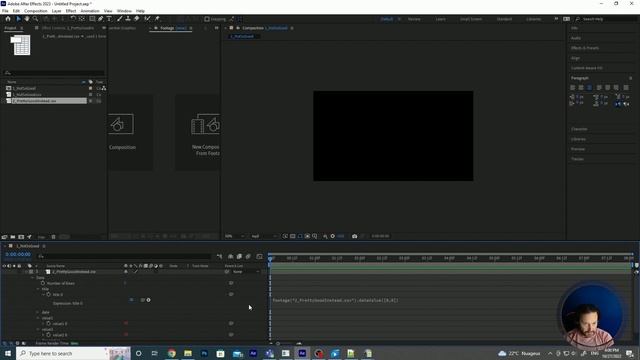Toggle left-to-right text direction in Paragraph panel
The image size is (640, 360).
click(x=618, y=104)
